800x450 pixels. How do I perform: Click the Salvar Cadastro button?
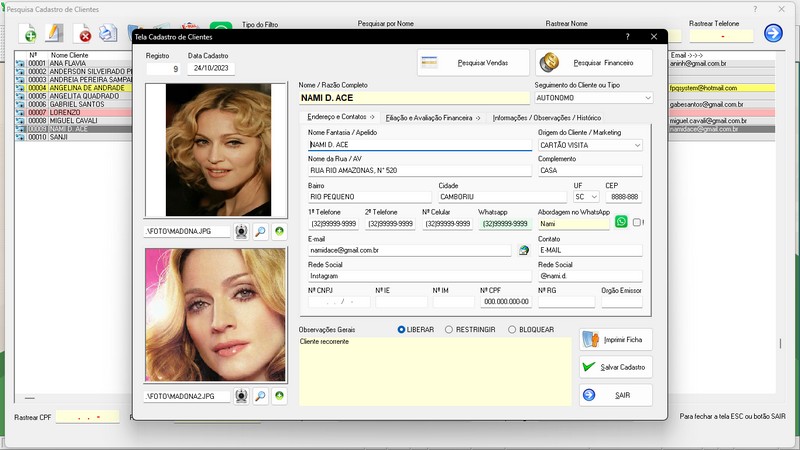click(x=616, y=367)
